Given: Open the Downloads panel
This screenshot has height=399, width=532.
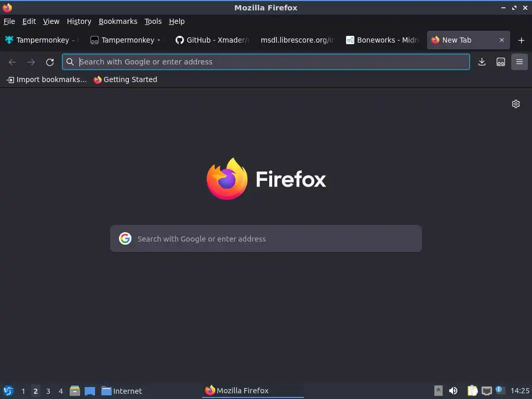Looking at the screenshot, I should coord(482,62).
